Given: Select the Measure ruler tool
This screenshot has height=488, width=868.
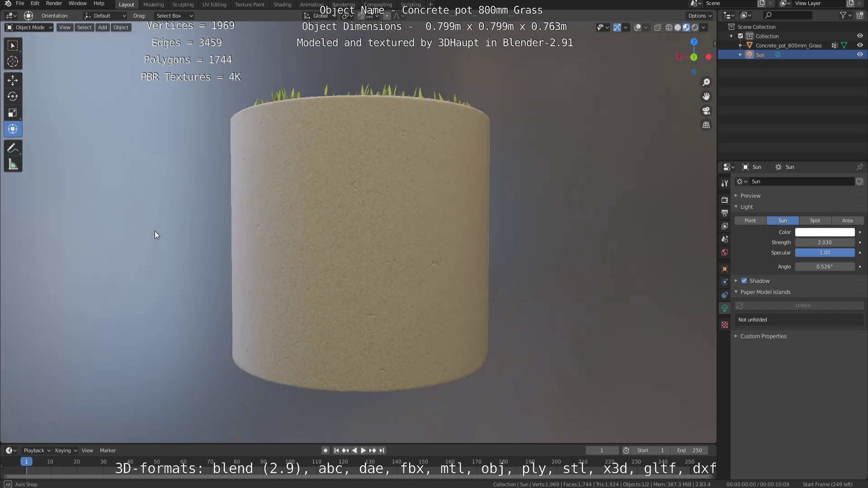Looking at the screenshot, I should click(x=13, y=164).
